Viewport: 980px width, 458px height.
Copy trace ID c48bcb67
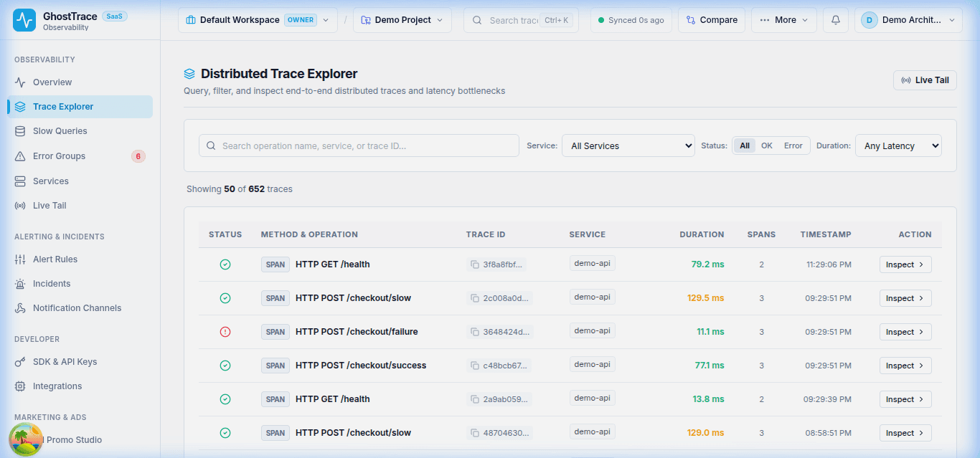475,366
